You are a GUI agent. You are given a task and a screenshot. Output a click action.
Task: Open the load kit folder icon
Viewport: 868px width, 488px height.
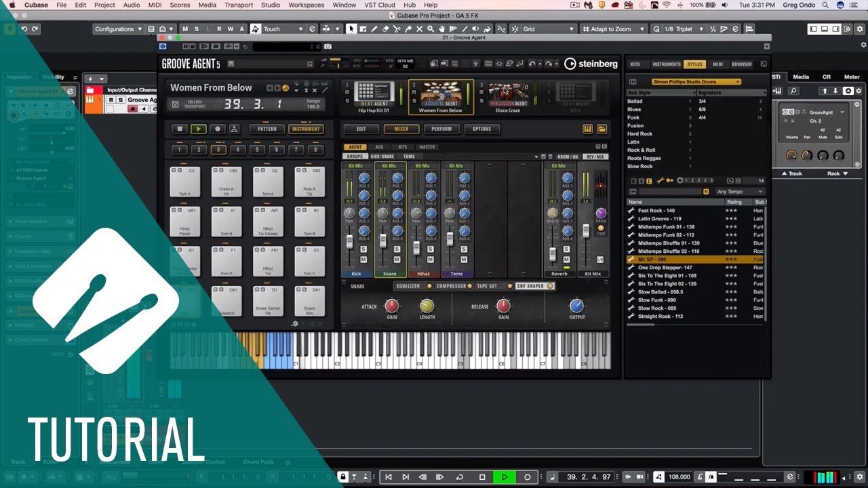(601, 129)
